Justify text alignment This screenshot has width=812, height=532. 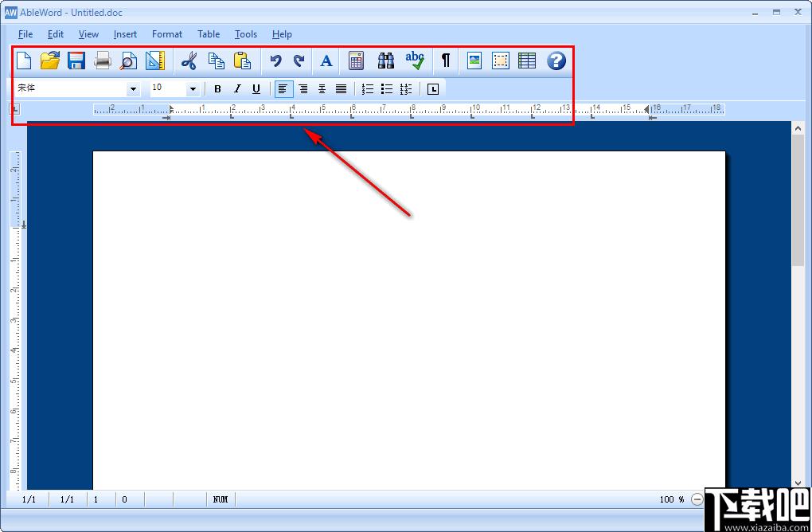pyautogui.click(x=341, y=89)
